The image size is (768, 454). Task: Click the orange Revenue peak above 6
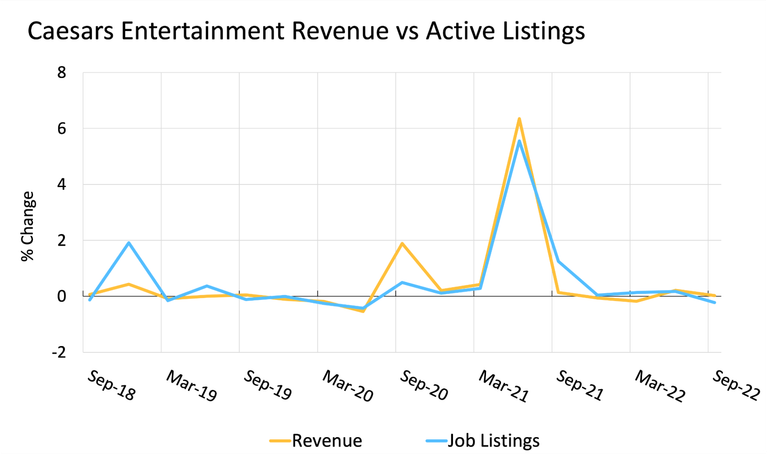click(x=519, y=119)
